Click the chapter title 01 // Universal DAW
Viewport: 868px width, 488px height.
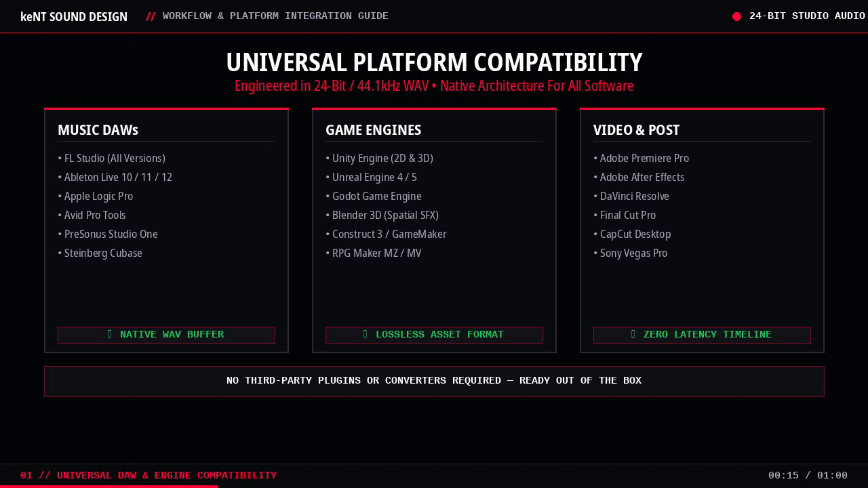[149, 476]
